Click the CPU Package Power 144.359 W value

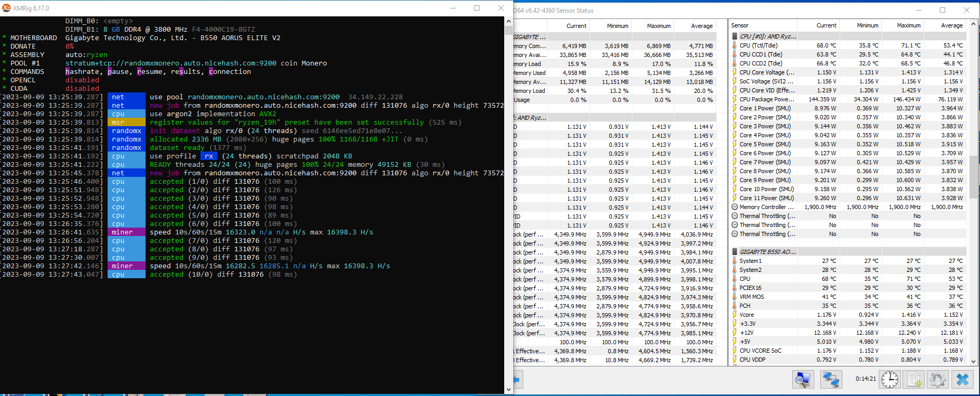(822, 99)
